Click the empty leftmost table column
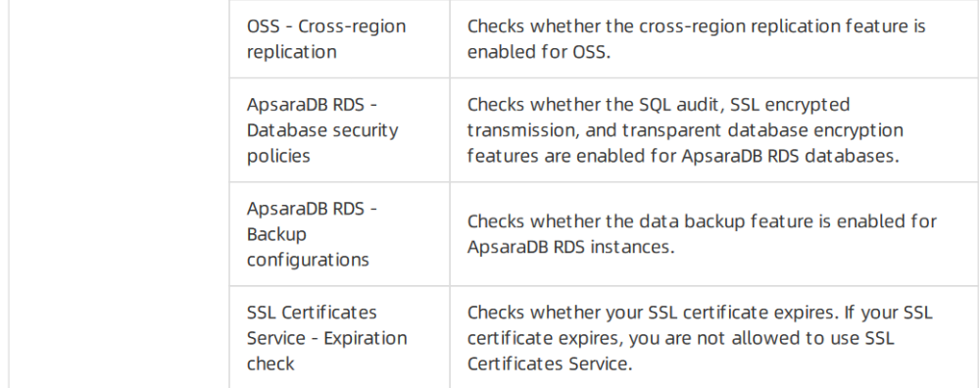Image resolution: width=980 pixels, height=388 pixels. pyautogui.click(x=119, y=194)
